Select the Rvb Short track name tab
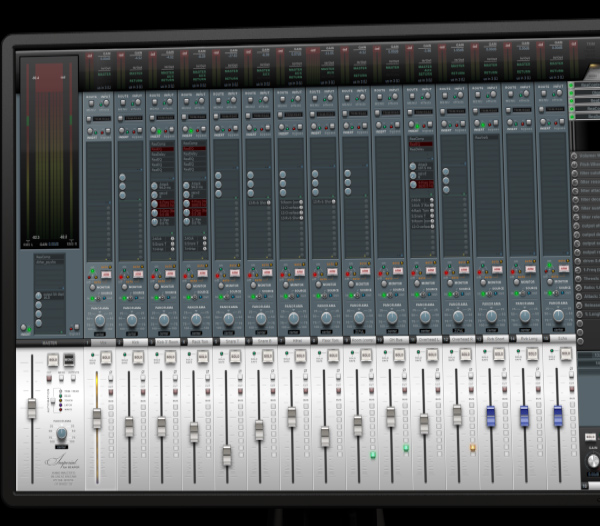This screenshot has height=526, width=600. click(x=496, y=339)
